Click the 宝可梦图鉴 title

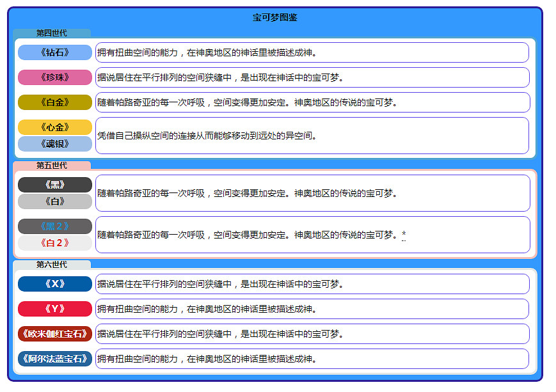pos(278,17)
